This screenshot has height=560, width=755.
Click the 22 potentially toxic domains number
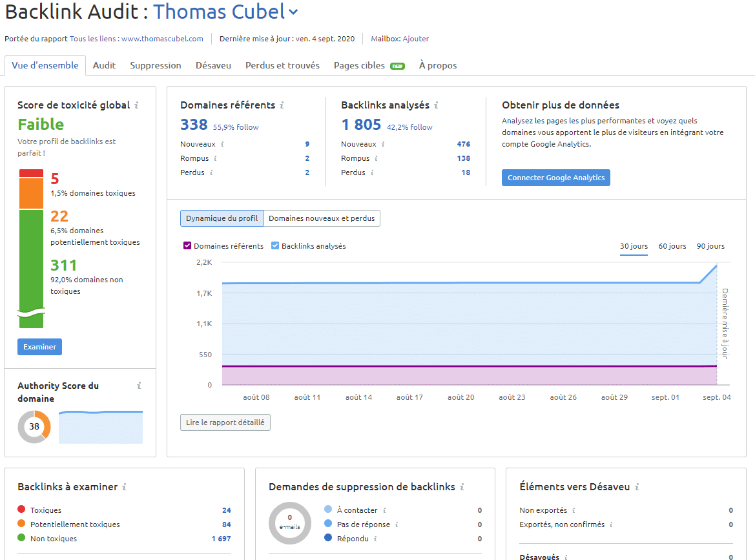tap(59, 216)
